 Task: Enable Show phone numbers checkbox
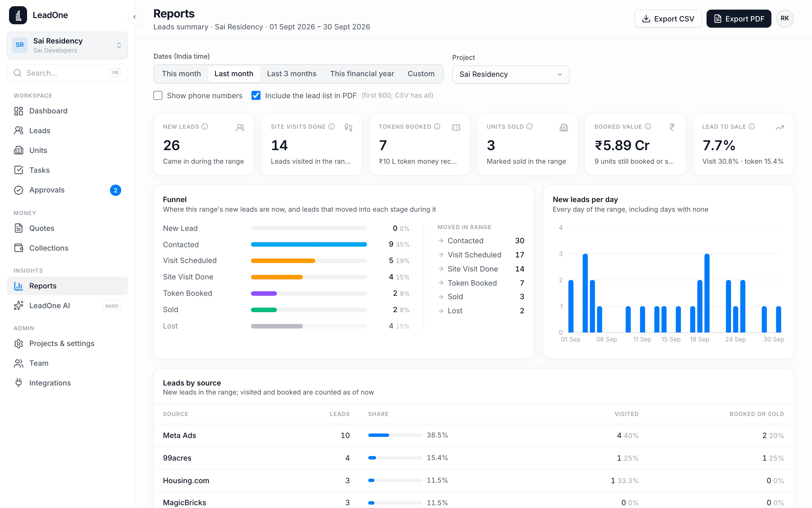point(158,95)
